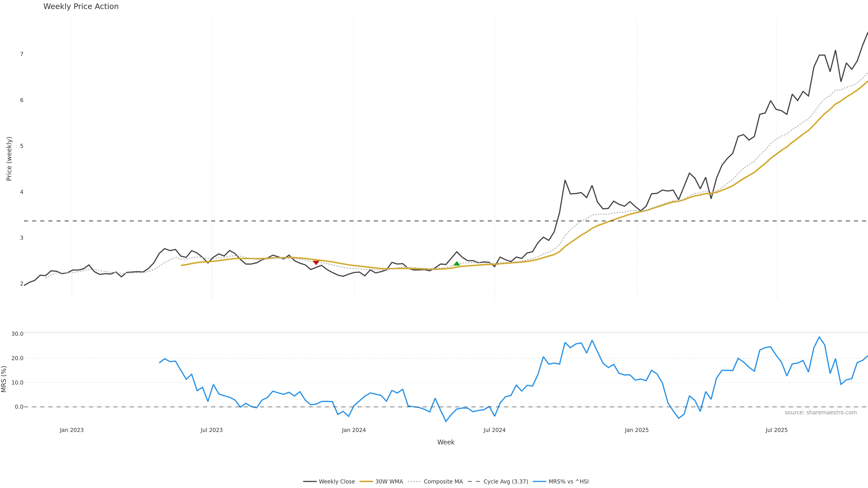Click the MRS (%) y-axis title
Screen dimensions: 868x488
click(x=4, y=379)
